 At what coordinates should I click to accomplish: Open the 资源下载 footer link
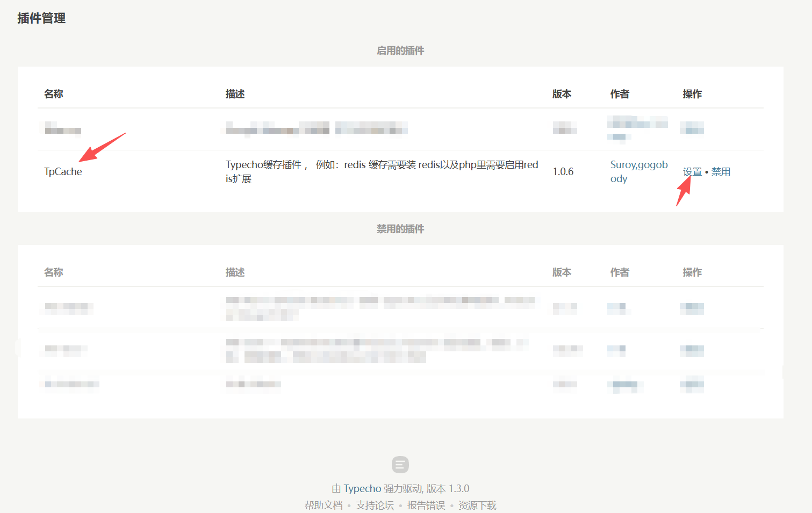point(477,505)
